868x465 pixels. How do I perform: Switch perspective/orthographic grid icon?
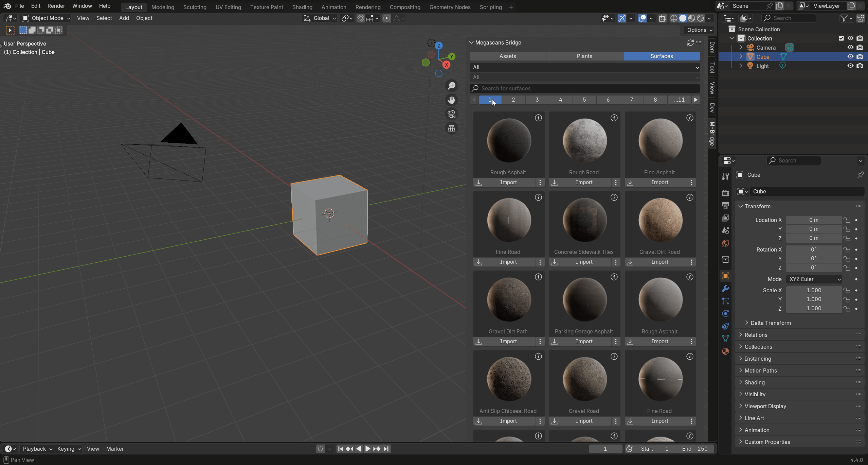pos(451,128)
